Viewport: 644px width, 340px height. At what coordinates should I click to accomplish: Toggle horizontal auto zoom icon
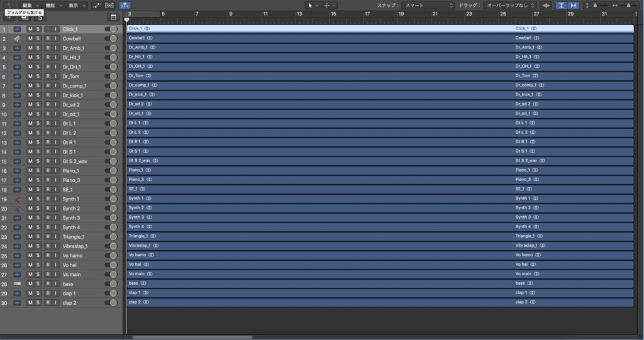574,5
